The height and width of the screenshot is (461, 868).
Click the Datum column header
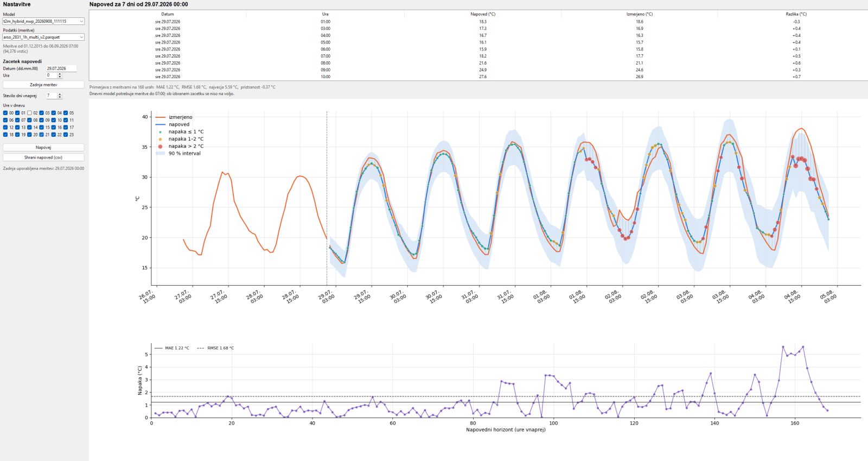[168, 14]
